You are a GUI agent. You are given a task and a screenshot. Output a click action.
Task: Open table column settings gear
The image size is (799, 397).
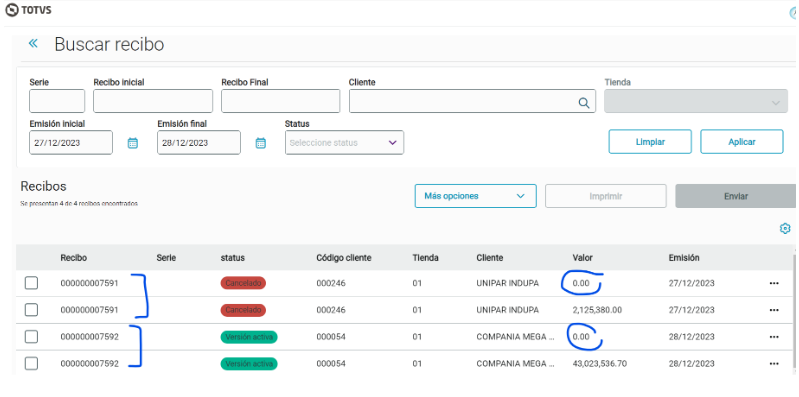785,228
